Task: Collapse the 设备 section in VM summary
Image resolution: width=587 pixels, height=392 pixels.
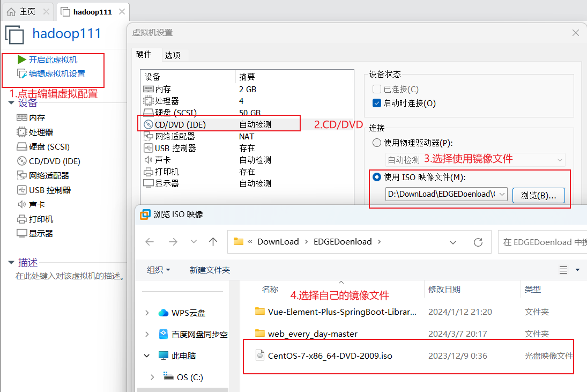Action: tap(11, 102)
